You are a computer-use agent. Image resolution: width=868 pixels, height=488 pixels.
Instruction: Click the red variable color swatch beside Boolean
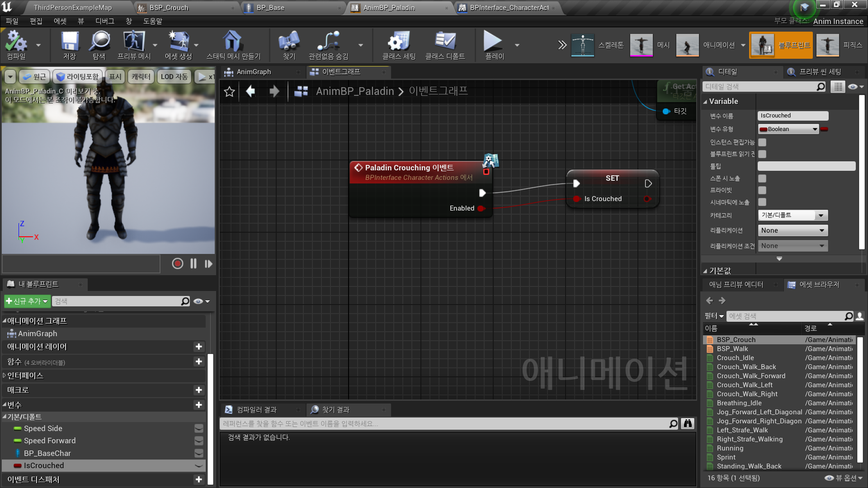(824, 129)
